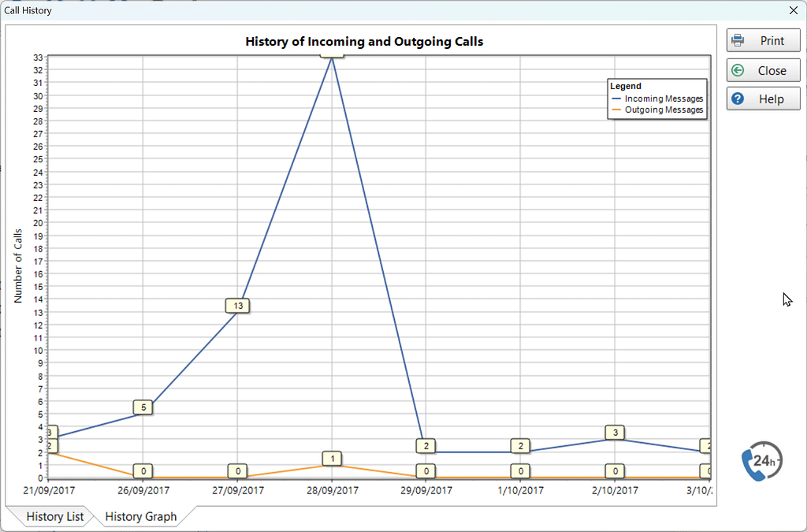Click outgoing data label 1 on 28/09/2017
807x532 pixels.
tap(332, 459)
